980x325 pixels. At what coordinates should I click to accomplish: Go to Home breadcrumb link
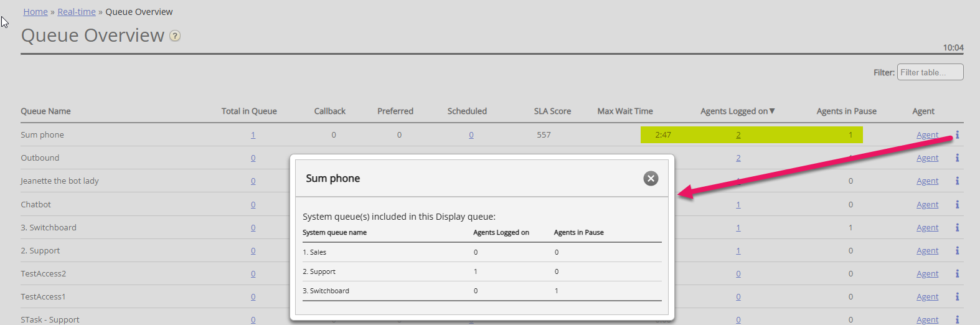35,12
